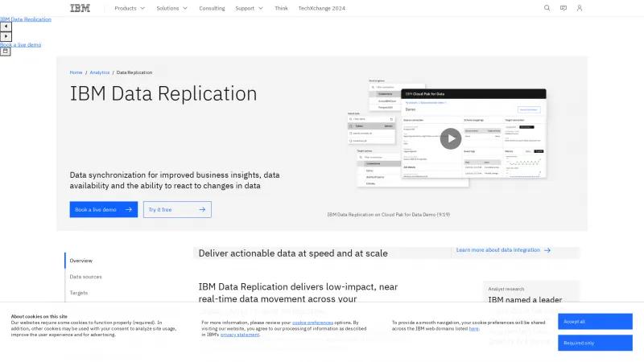The width and height of the screenshot is (644, 362).
Task: Open the Consulting menu item
Action: pos(212,8)
